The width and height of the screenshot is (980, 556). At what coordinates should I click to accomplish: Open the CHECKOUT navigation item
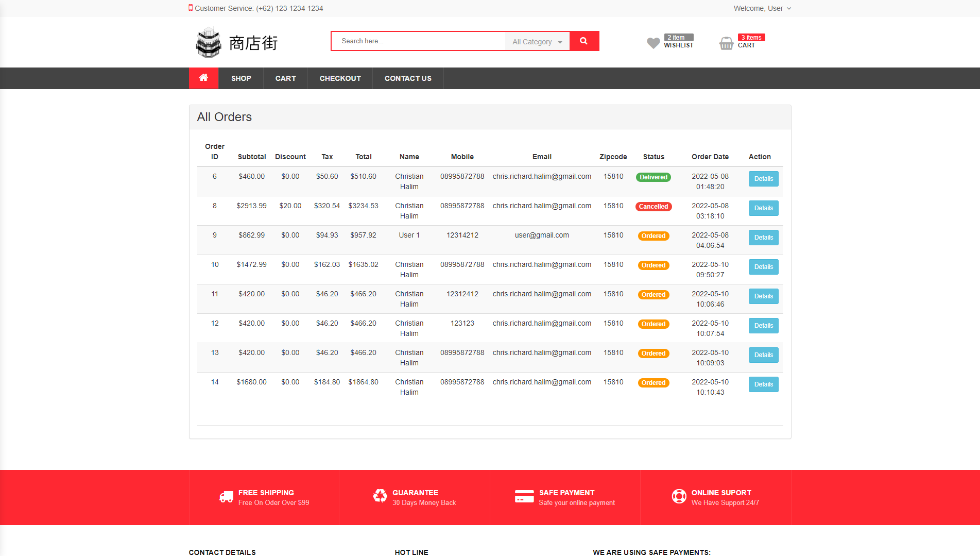pyautogui.click(x=340, y=78)
